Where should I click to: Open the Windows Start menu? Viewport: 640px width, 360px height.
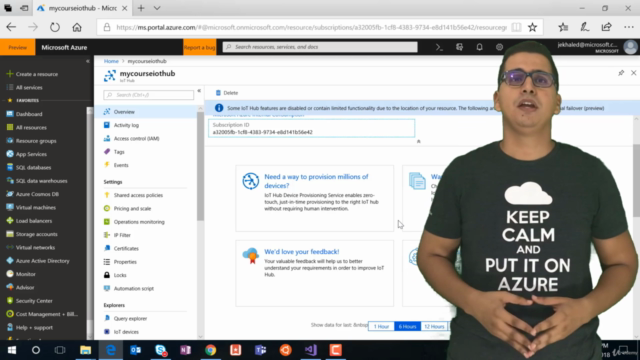click(x=11, y=350)
